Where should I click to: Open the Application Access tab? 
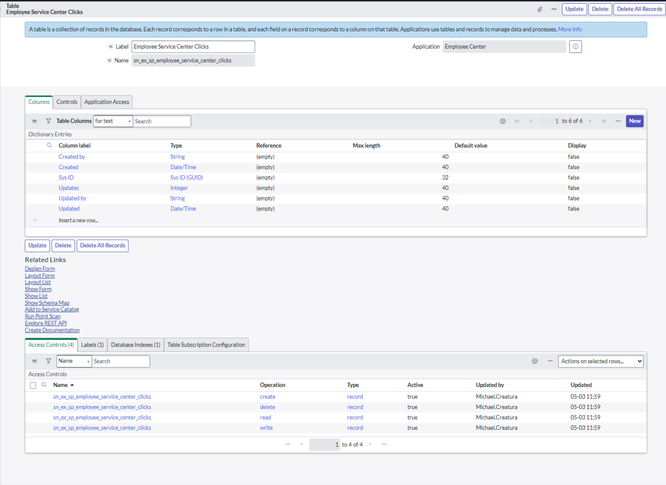pos(107,102)
